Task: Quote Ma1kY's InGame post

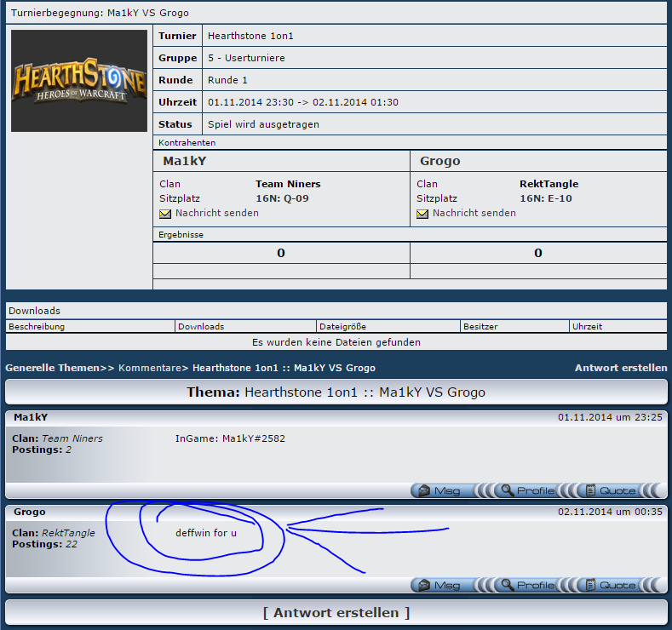Action: tap(610, 490)
